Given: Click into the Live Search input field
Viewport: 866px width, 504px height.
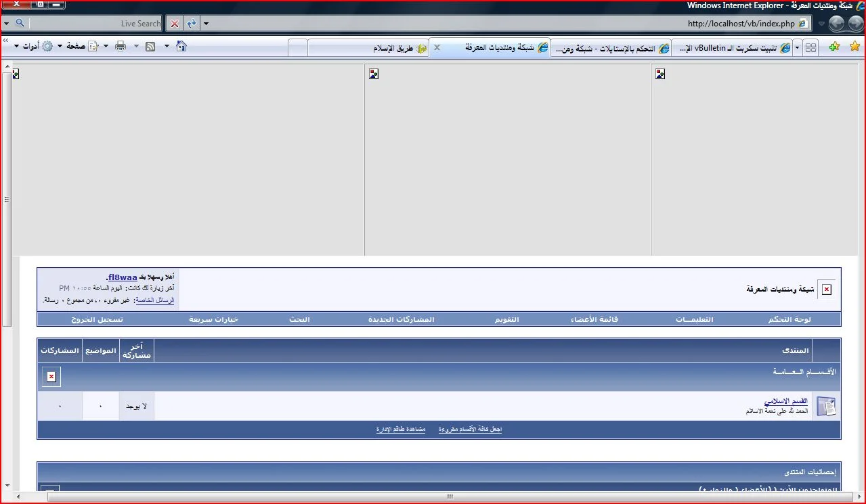Looking at the screenshot, I should [95, 23].
